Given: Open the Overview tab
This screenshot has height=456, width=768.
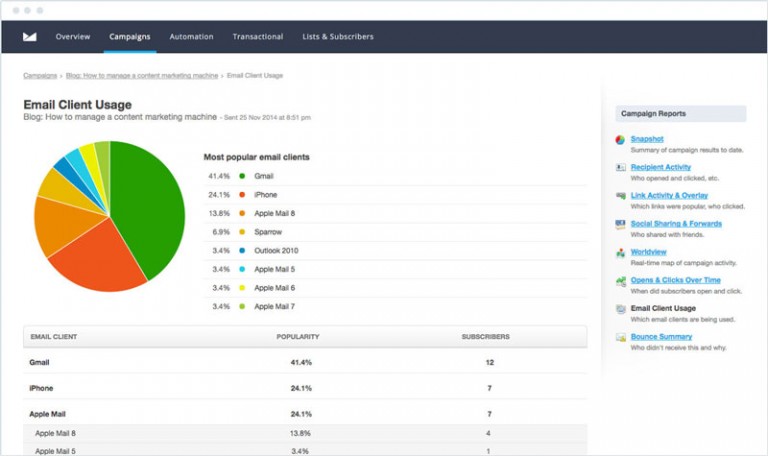Looking at the screenshot, I should [72, 37].
